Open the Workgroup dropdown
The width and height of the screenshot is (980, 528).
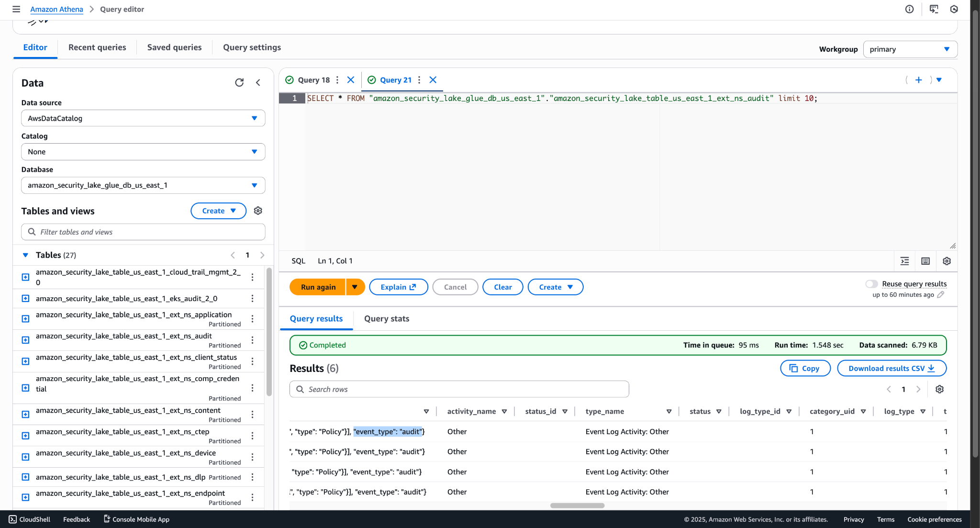point(910,49)
